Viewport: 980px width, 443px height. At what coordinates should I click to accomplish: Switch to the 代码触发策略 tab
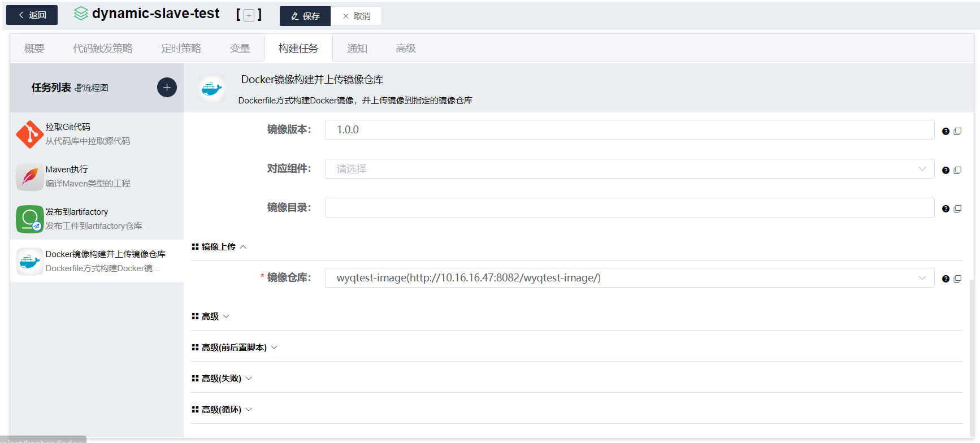pos(102,49)
